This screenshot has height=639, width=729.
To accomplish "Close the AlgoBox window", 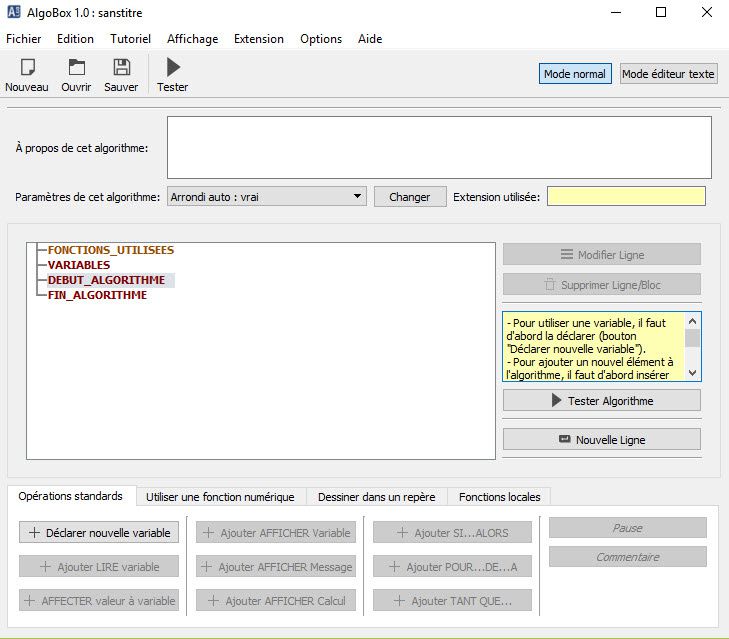I will pyautogui.click(x=707, y=12).
